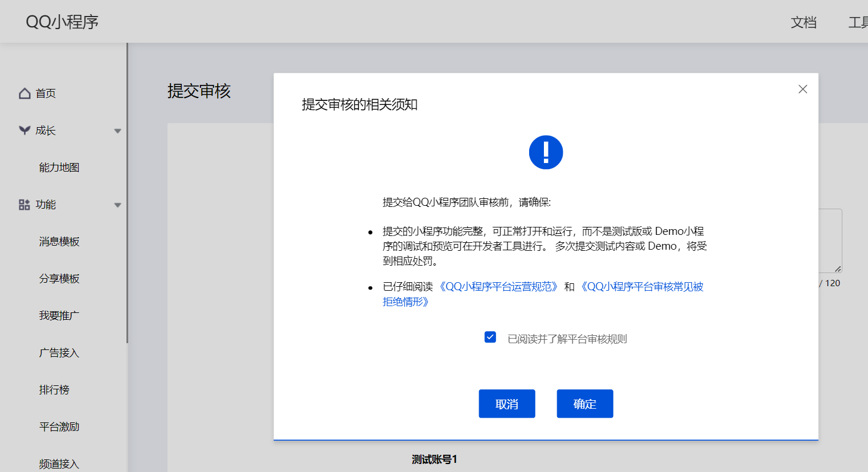Open 频道接入 in the sidebar
This screenshot has width=868, height=472.
pos(59,463)
